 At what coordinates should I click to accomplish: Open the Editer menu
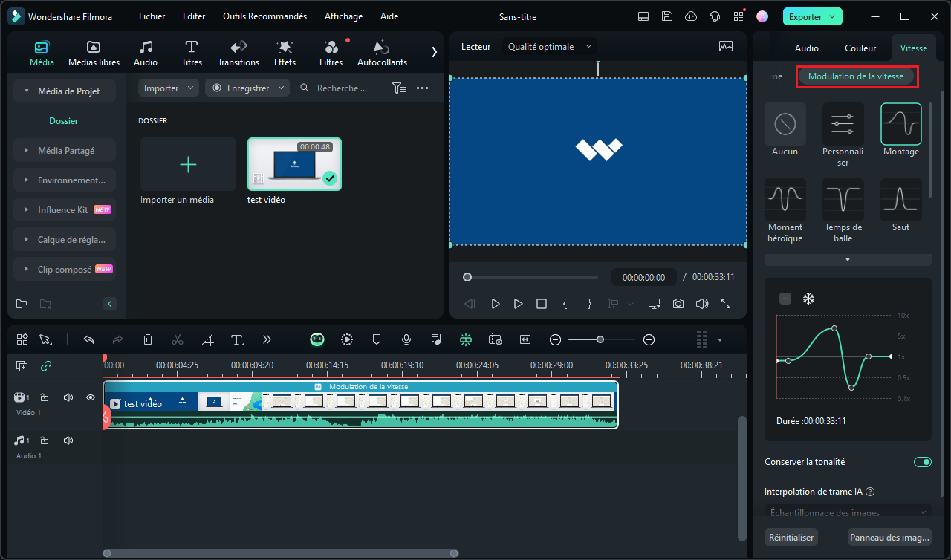point(194,16)
